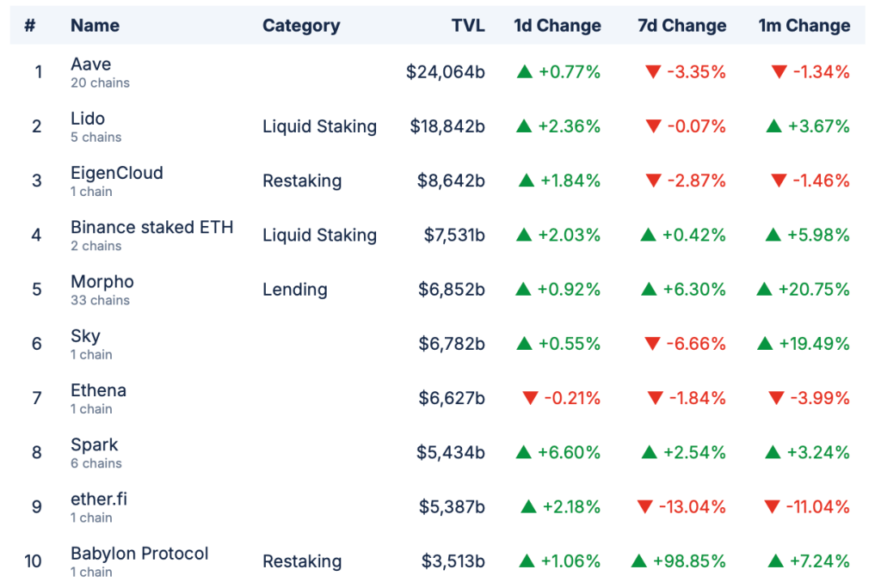Click the Liquid Staking category for Lido
The width and height of the screenshot is (881, 588).
coord(319,126)
